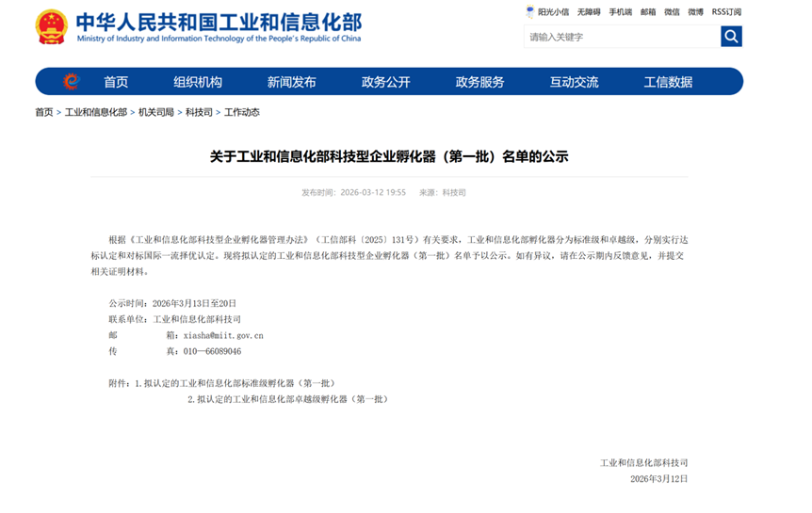
Task: Open the 微信 link in top bar
Action: (x=672, y=12)
